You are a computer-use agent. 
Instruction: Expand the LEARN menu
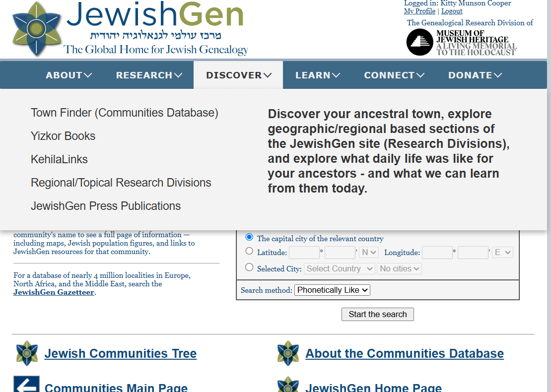tap(318, 75)
